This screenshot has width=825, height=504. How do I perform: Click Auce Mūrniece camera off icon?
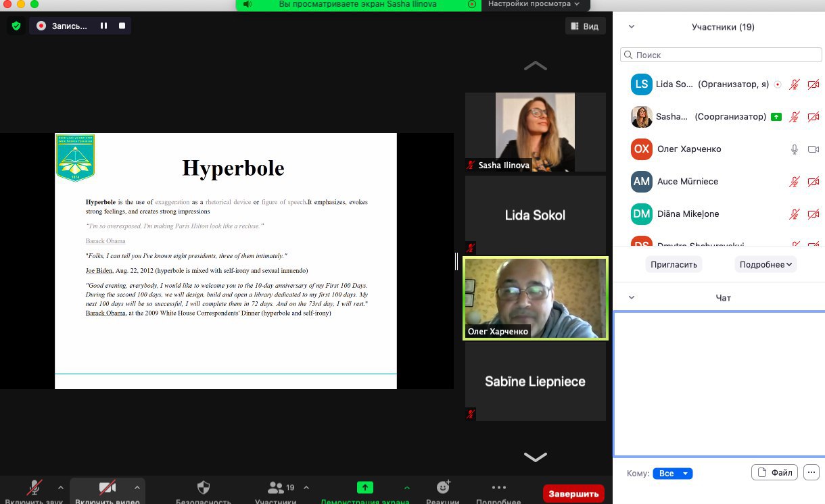pyautogui.click(x=814, y=182)
